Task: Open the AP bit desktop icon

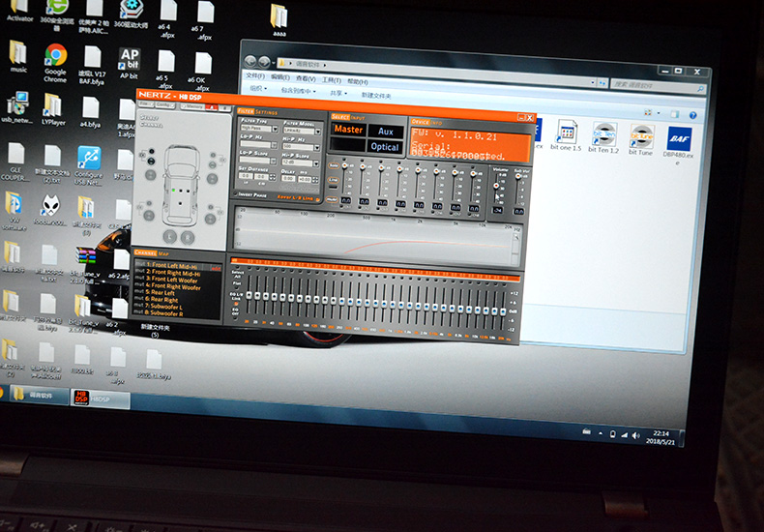Action: pos(129,59)
